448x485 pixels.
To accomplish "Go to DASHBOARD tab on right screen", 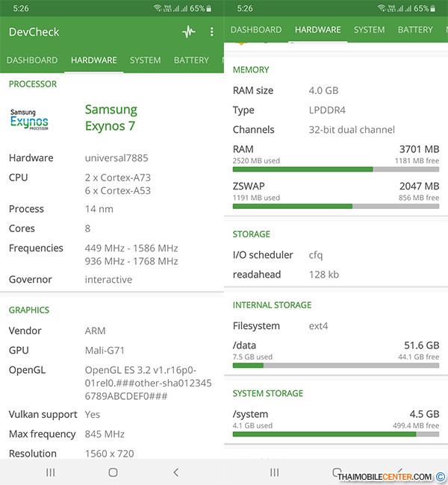I will [x=256, y=30].
